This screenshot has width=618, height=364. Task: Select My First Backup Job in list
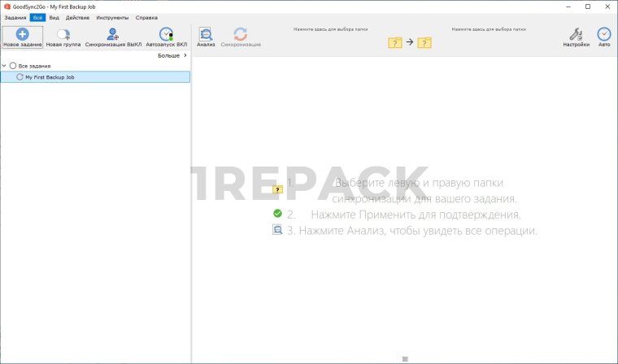(54, 77)
